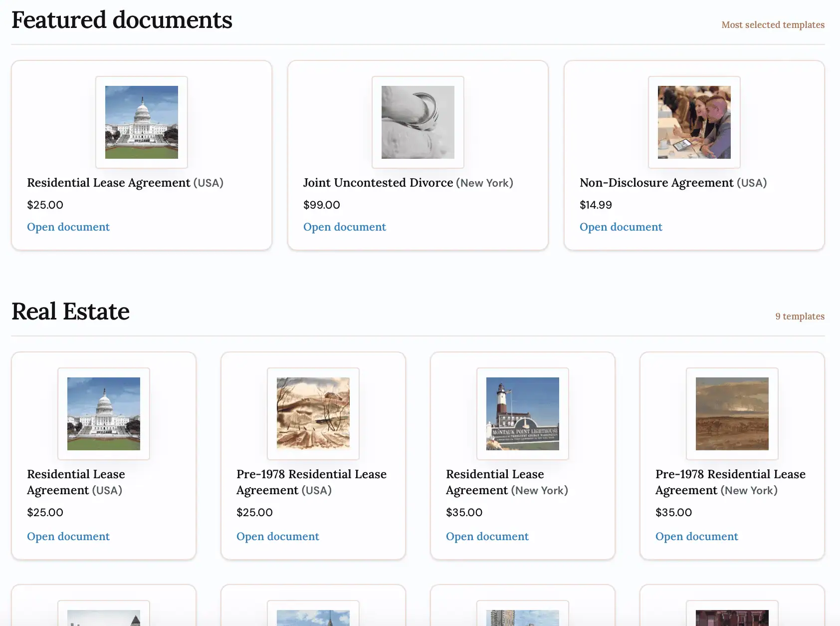Viewport: 840px width, 626px height.
Task: Open the Joint Uncontested Divorce document link
Action: pos(345,227)
